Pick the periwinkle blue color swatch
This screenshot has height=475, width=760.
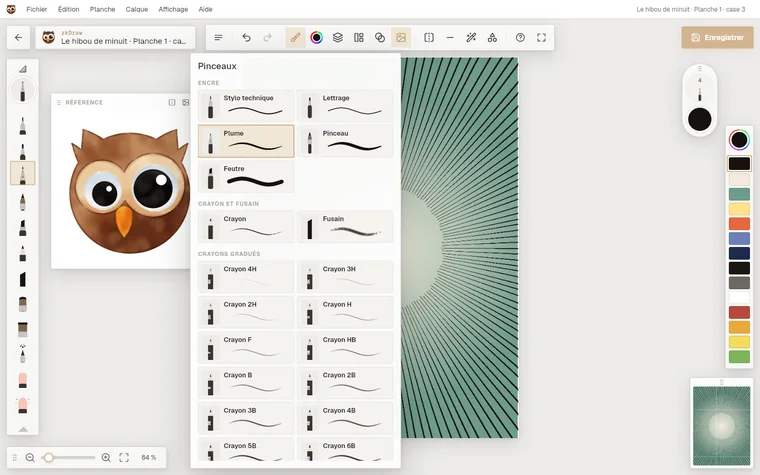coord(739,238)
